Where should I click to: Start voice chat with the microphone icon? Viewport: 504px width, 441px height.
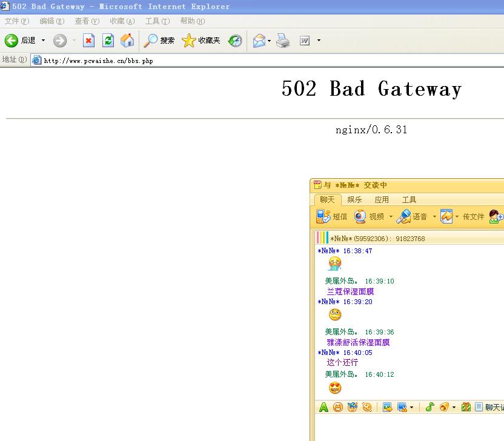coord(403,216)
